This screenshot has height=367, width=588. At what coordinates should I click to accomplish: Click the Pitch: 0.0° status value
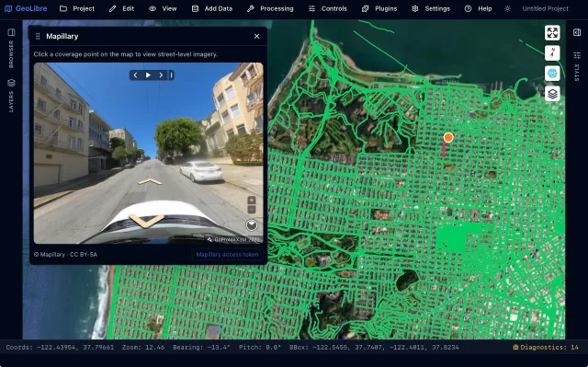pyautogui.click(x=260, y=347)
